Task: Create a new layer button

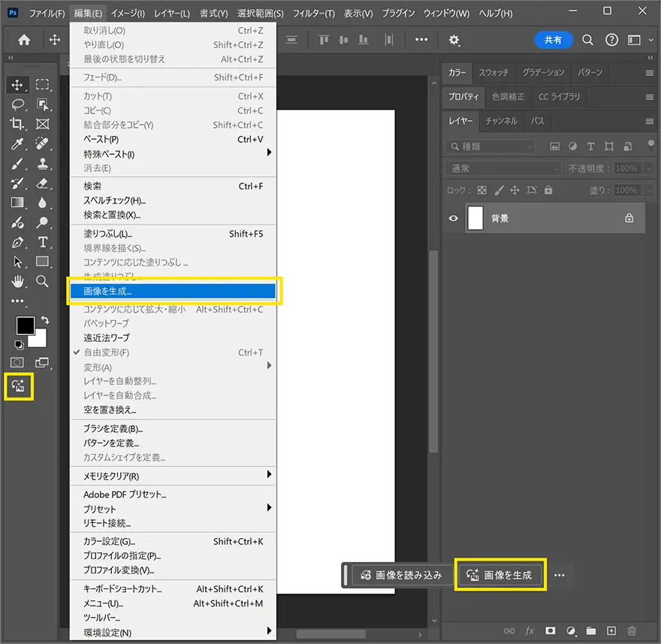Action: (611, 631)
